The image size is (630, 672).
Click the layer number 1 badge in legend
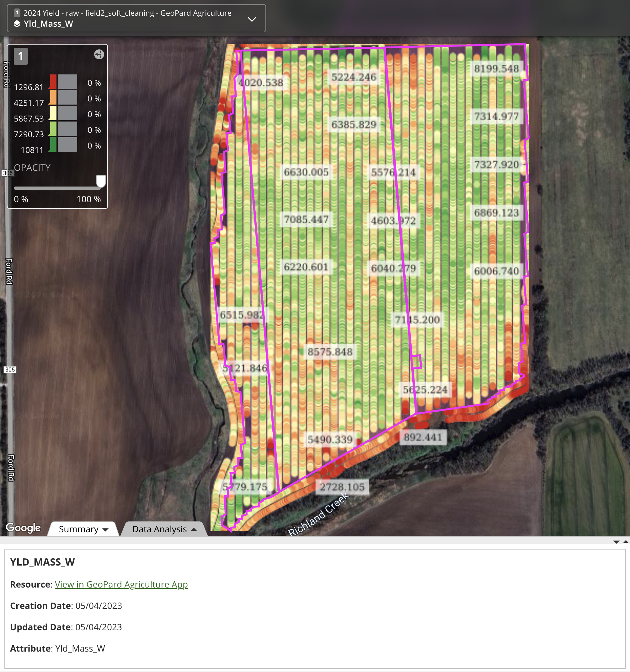[21, 56]
